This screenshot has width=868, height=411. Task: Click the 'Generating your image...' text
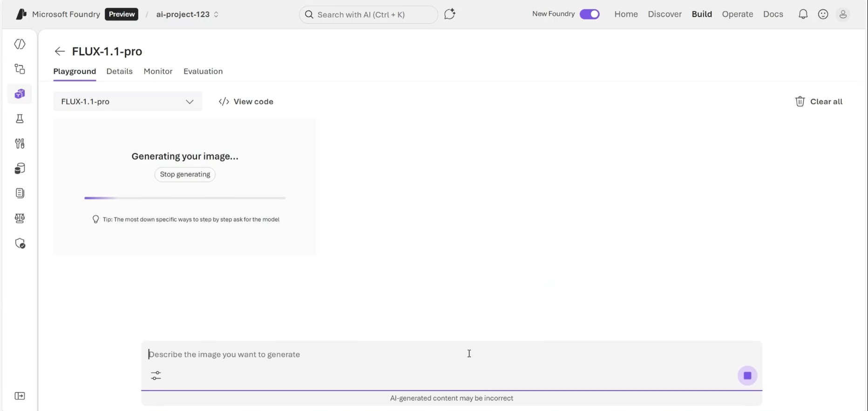pos(185,157)
